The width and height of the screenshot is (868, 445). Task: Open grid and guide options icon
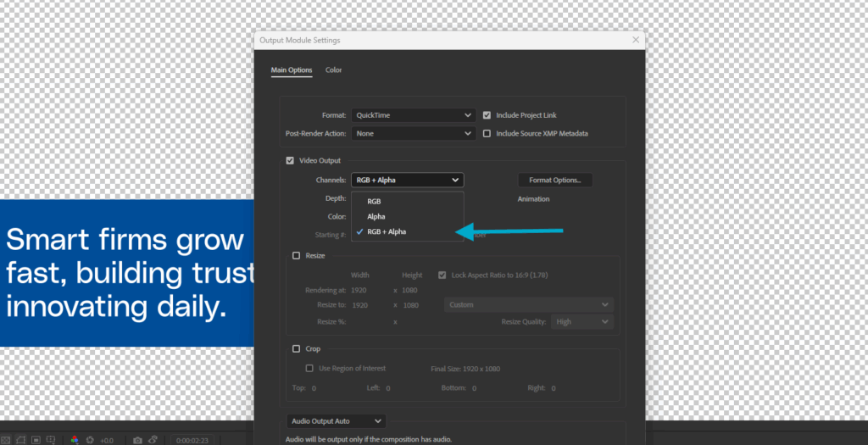pos(51,440)
